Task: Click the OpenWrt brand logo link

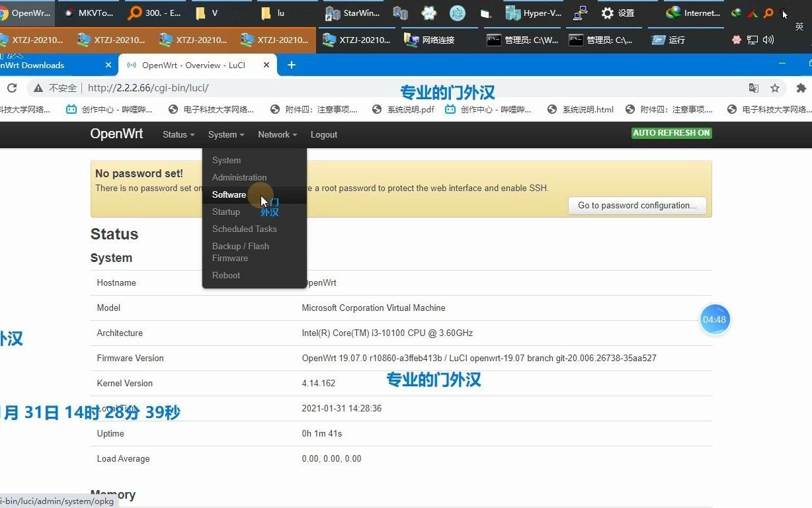Action: coord(116,134)
